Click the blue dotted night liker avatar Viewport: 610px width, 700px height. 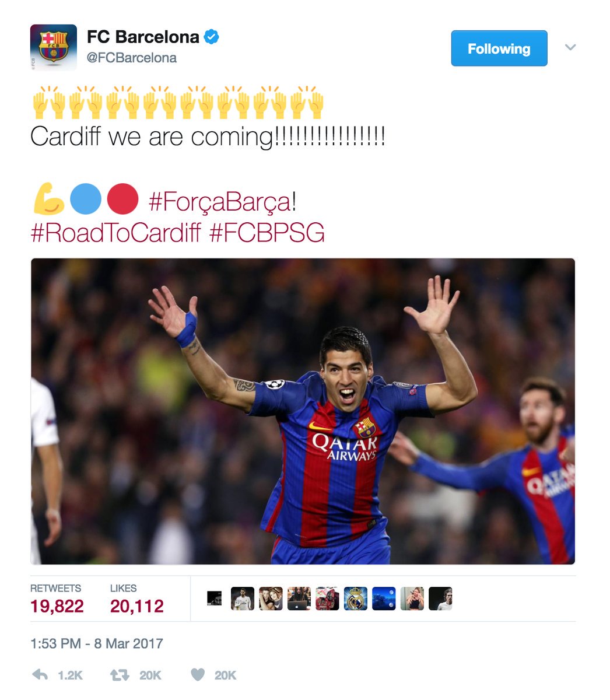click(384, 598)
